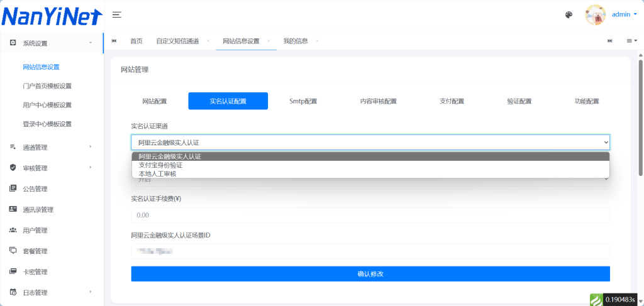
Task: Select the 网站配置 config tab
Action: click(x=155, y=101)
